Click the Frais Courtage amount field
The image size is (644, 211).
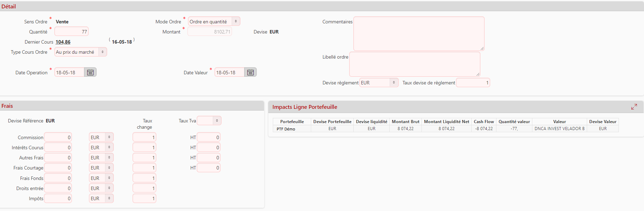pos(58,168)
